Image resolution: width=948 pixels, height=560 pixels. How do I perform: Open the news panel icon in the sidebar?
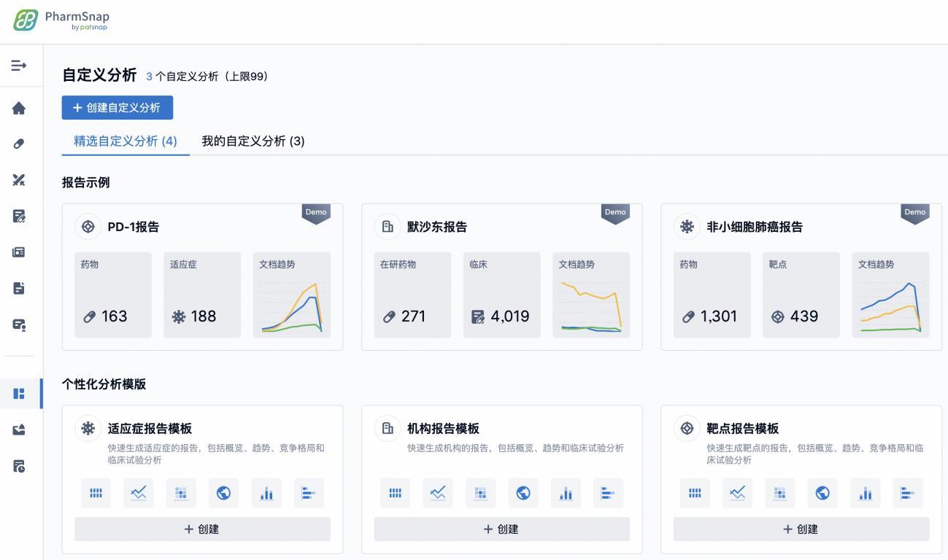tap(18, 252)
